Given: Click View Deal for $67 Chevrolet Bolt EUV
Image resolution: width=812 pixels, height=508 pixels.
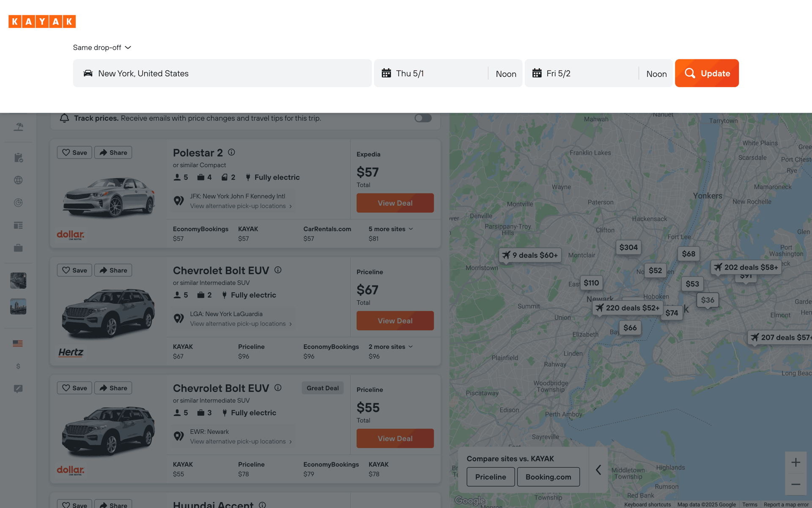Looking at the screenshot, I should (x=395, y=321).
